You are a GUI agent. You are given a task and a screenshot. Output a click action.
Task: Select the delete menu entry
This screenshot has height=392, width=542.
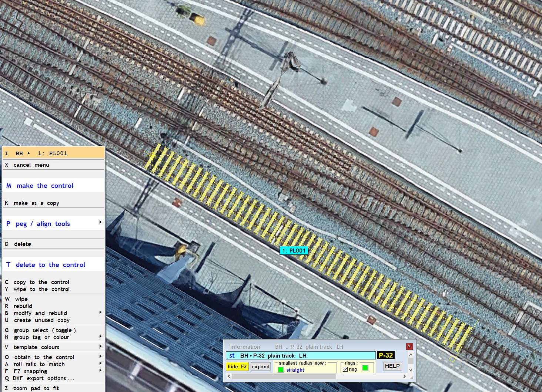click(x=54, y=244)
